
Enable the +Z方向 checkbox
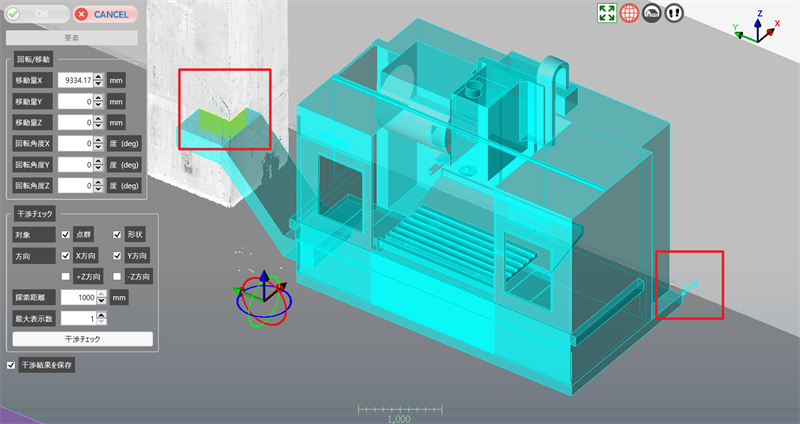(66, 276)
